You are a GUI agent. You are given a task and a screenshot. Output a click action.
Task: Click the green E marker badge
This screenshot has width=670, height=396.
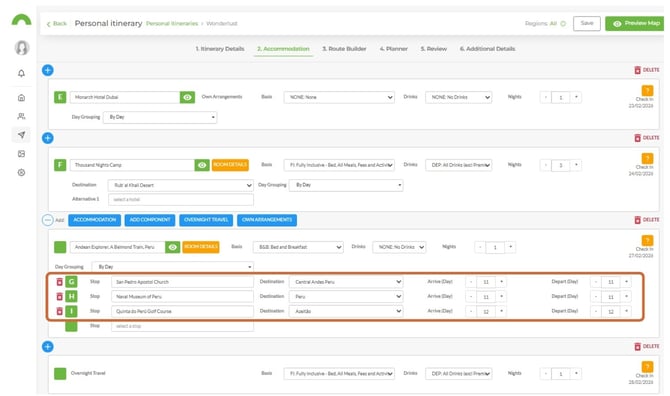click(60, 97)
